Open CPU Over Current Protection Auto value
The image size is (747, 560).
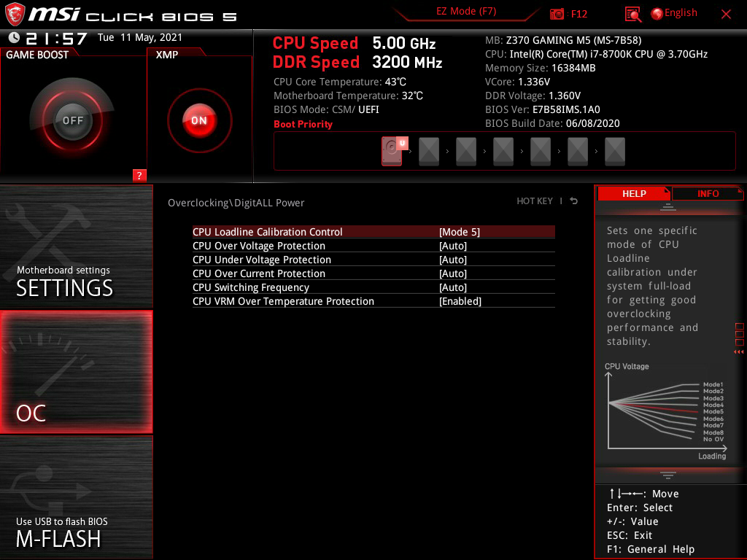452,273
